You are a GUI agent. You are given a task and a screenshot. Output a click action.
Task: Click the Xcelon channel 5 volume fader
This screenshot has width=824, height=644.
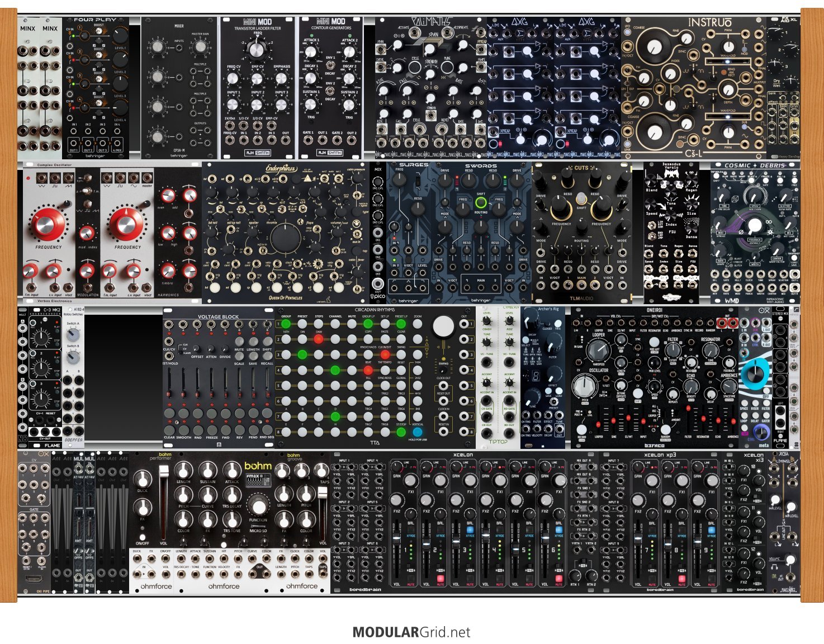514,551
